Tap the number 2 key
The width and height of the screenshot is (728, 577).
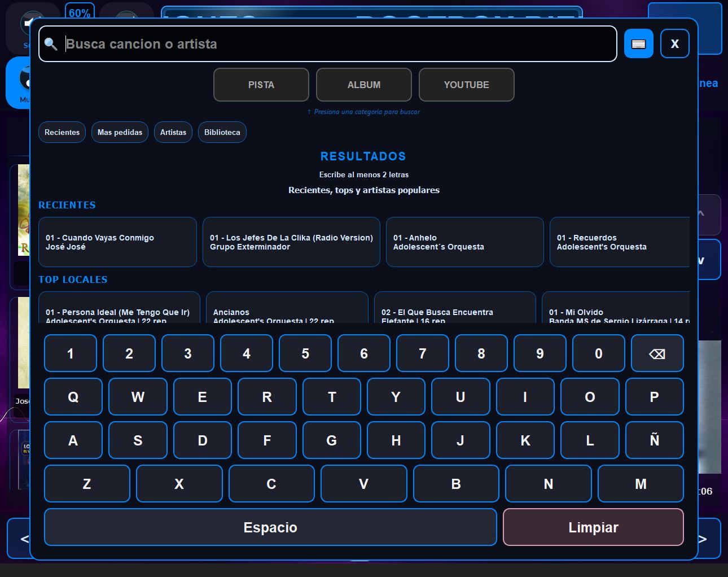click(x=129, y=353)
